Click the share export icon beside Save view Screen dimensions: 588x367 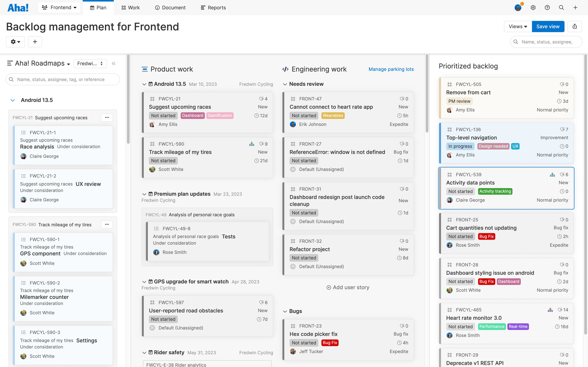(x=575, y=27)
